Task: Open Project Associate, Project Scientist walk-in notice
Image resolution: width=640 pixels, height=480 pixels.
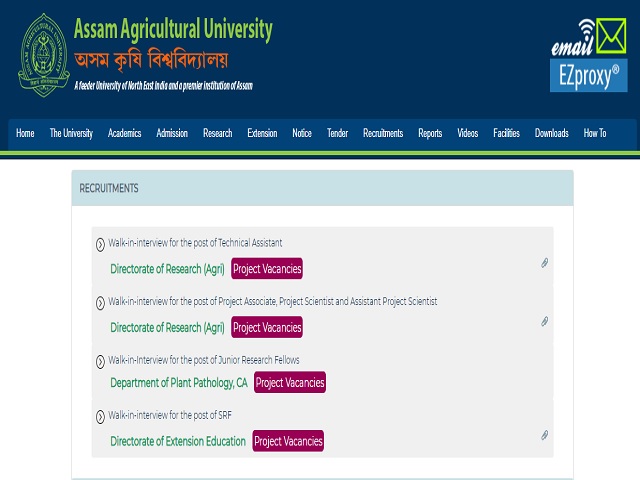Action: pyautogui.click(x=273, y=302)
